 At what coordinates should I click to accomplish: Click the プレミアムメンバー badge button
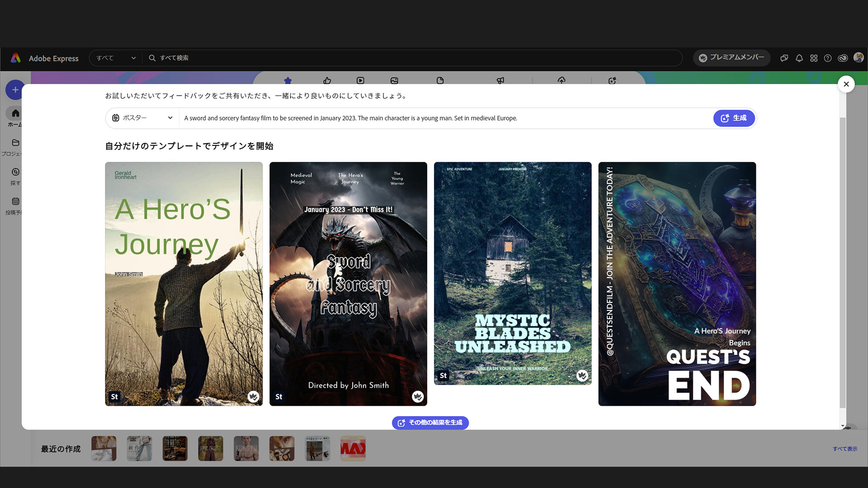pyautogui.click(x=731, y=57)
